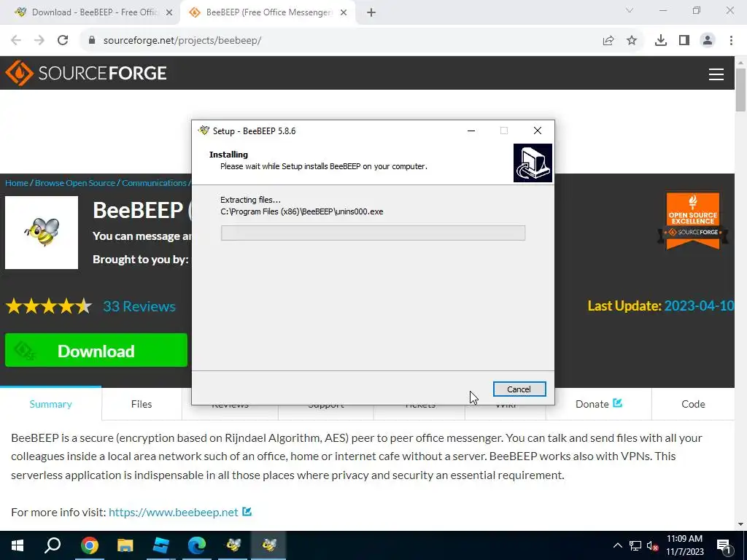Open File Explorer from the taskbar

tap(125, 545)
